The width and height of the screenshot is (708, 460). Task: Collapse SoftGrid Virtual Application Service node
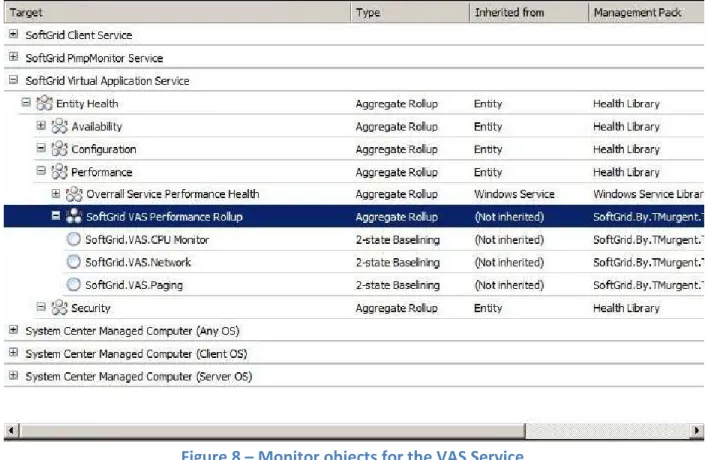[14, 80]
